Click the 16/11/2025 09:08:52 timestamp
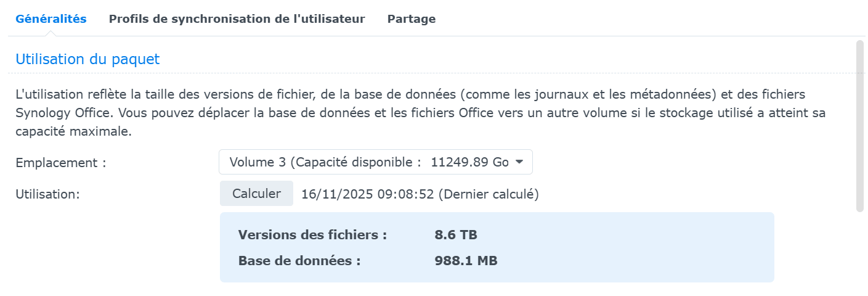868x296 pixels. coord(367,194)
